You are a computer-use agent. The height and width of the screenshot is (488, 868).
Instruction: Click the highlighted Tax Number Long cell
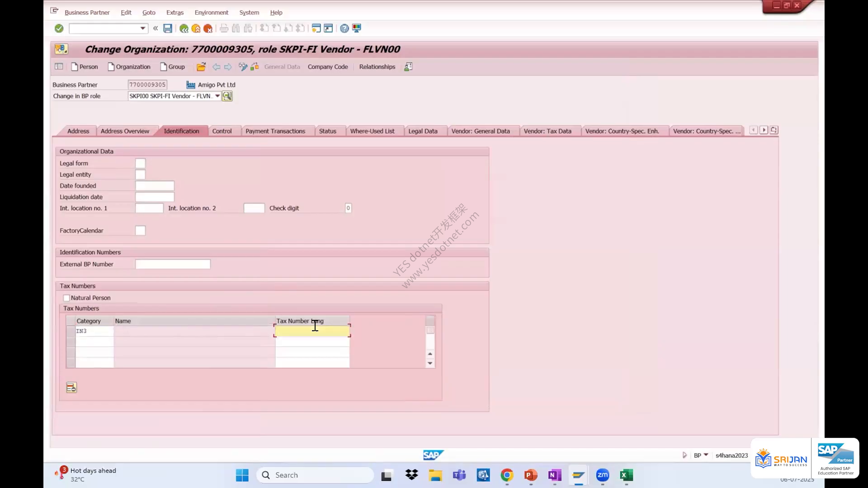click(312, 331)
